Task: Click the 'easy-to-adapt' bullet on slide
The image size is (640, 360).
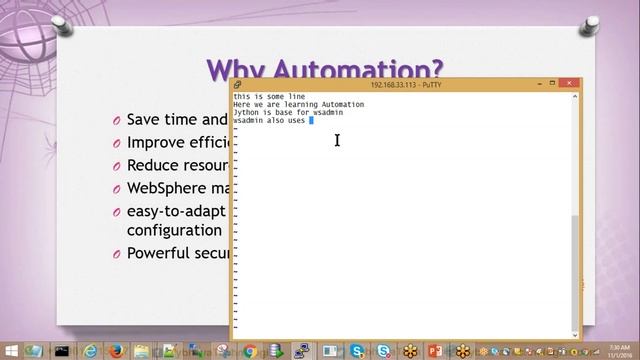Action: 176,212
